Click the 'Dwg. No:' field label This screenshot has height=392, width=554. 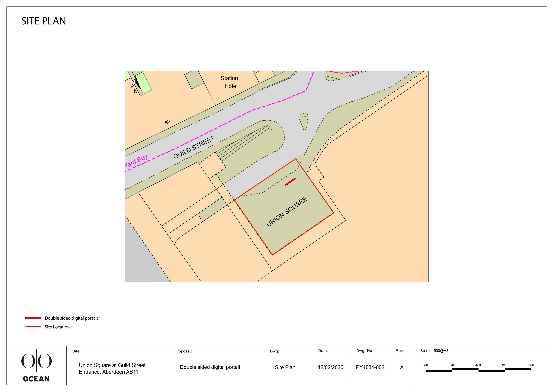pyautogui.click(x=365, y=351)
